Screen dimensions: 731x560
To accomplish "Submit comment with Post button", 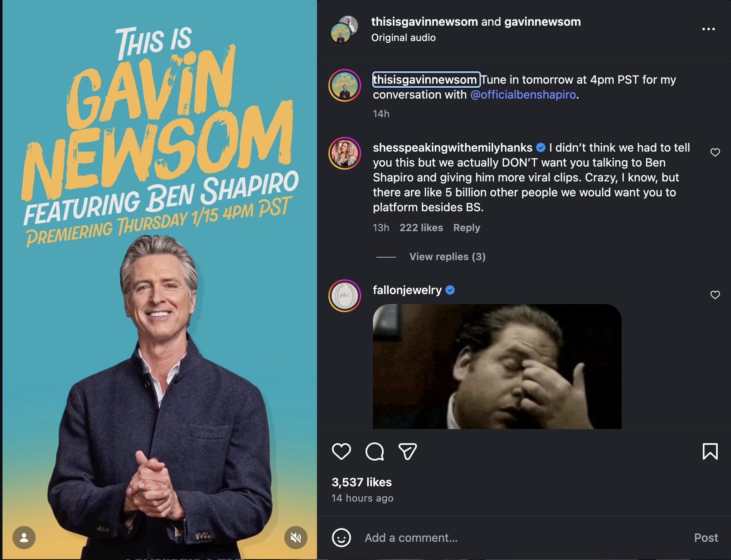I will 706,538.
